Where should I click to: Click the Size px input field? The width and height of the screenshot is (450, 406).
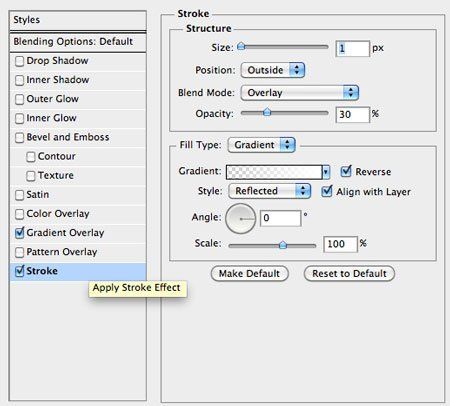353,49
